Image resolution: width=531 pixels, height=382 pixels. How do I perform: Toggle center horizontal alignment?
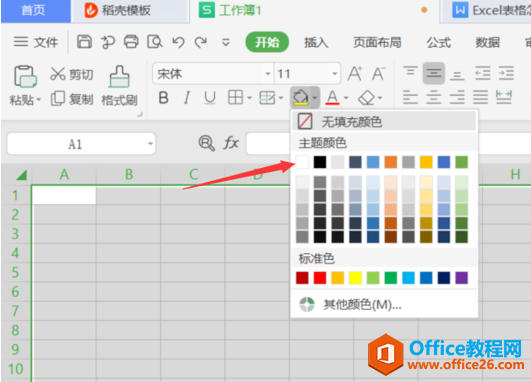coord(434,97)
